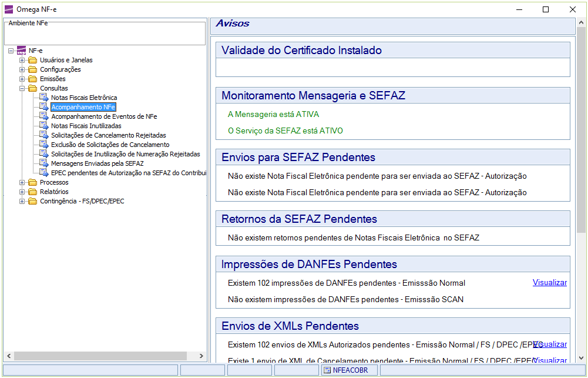Click the Mensagens Enviadas pela SEFAZ icon

[x=43, y=163]
